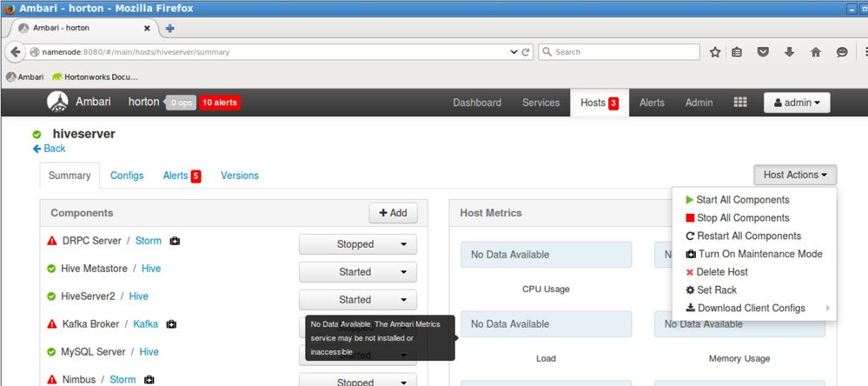Click the chat bubble icon in toolbar
868x386 pixels.
842,52
